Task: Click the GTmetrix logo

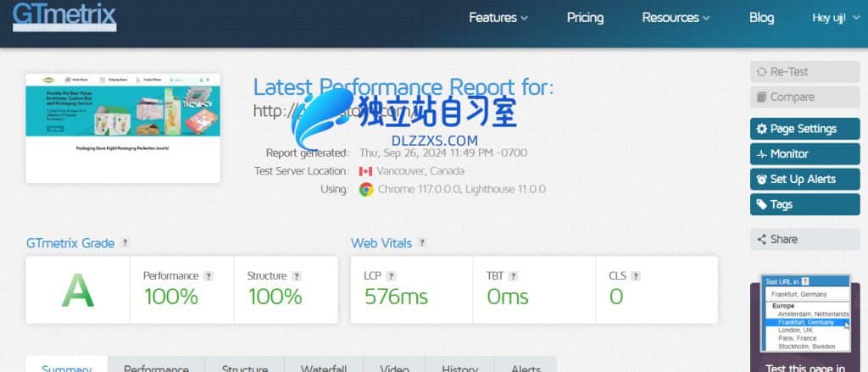Action: point(64,16)
